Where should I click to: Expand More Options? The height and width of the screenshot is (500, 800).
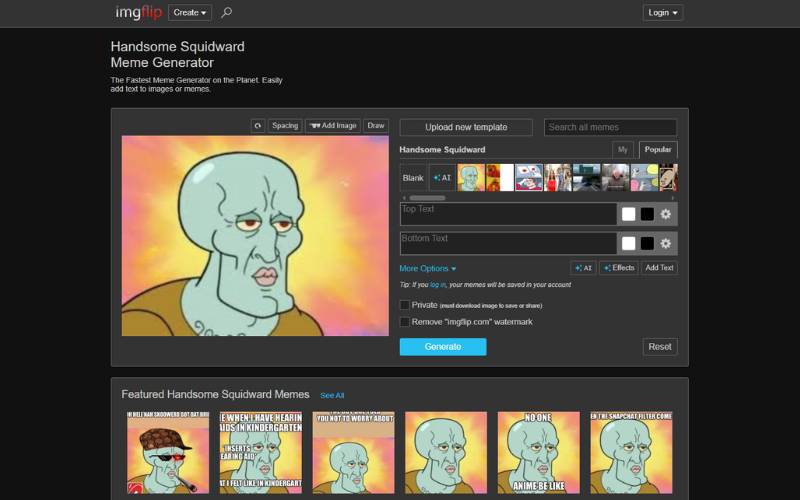coord(428,268)
